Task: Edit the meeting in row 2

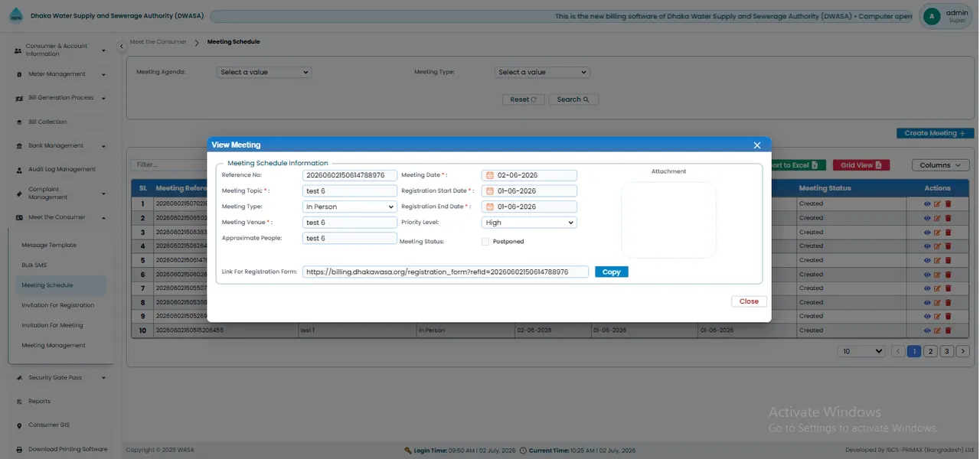Action: (937, 218)
